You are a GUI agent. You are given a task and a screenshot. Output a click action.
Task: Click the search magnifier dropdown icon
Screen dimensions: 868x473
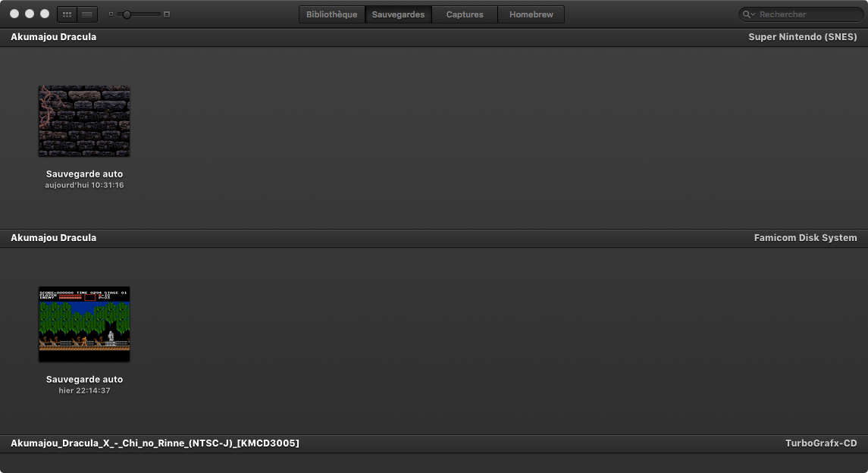pyautogui.click(x=749, y=14)
